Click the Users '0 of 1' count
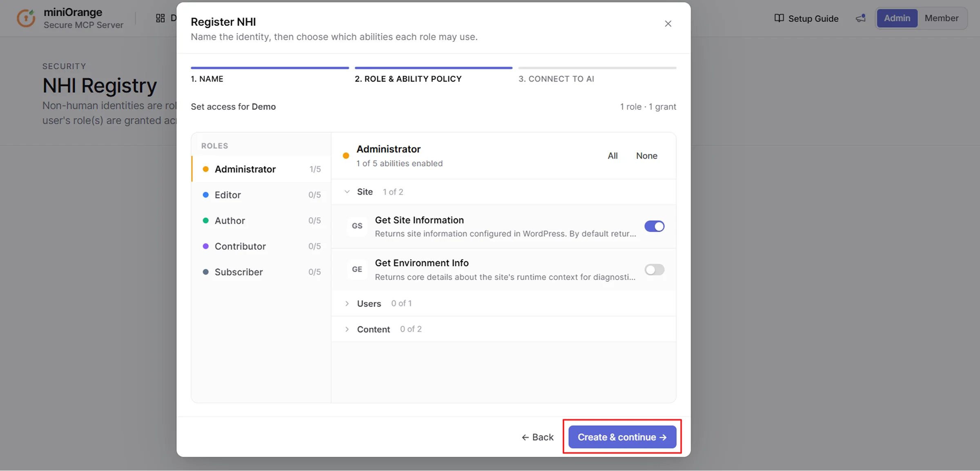Screen dimensions: 980x471 tap(401, 303)
